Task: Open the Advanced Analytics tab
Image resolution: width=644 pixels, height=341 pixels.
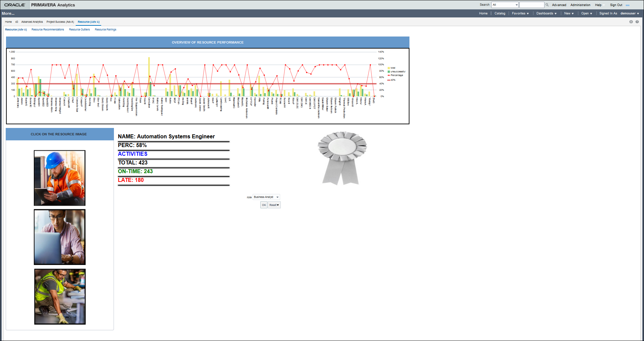Action: click(32, 22)
